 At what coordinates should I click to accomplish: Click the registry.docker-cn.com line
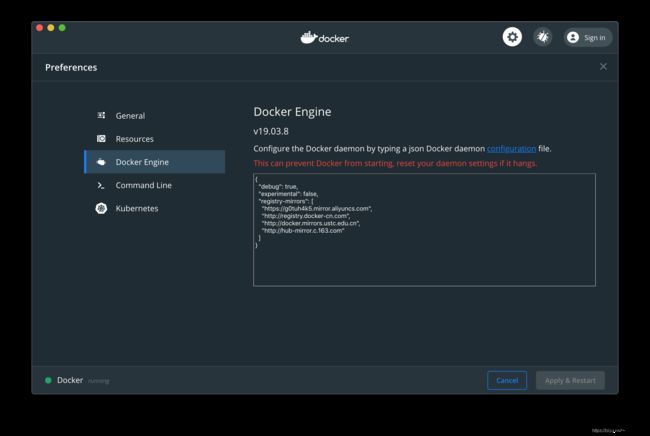[306, 216]
